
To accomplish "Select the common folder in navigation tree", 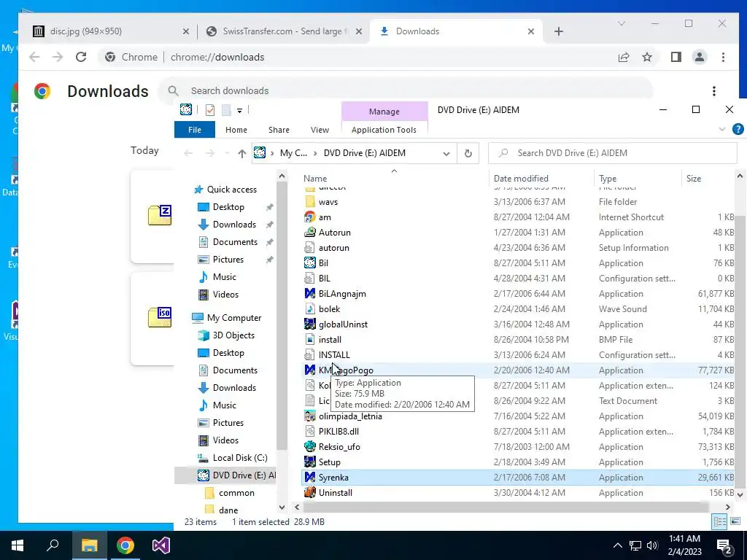I will [230, 493].
